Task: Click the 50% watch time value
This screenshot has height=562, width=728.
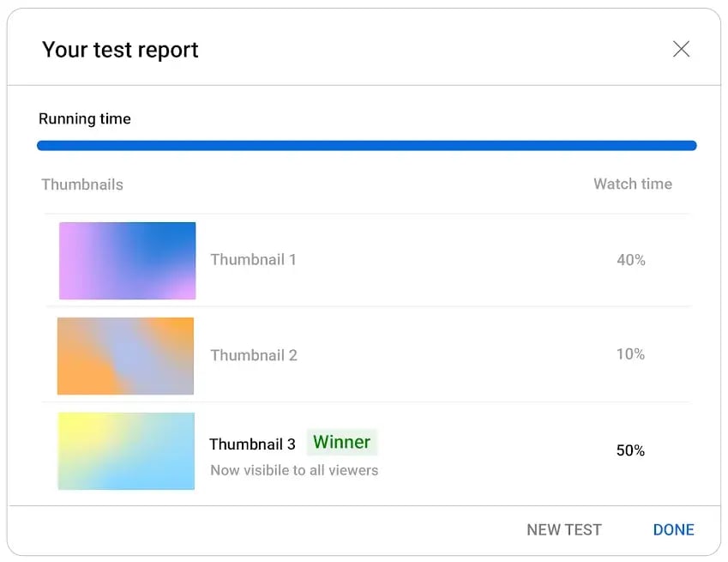Action: 630,450
